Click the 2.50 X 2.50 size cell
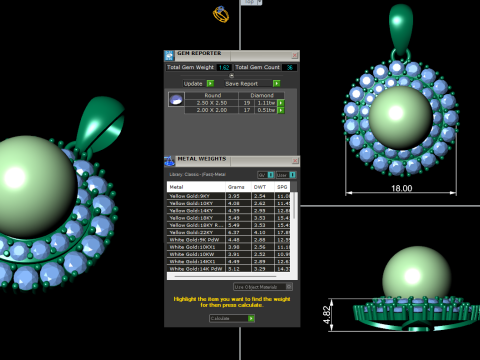This screenshot has width=480, height=360. (x=212, y=103)
